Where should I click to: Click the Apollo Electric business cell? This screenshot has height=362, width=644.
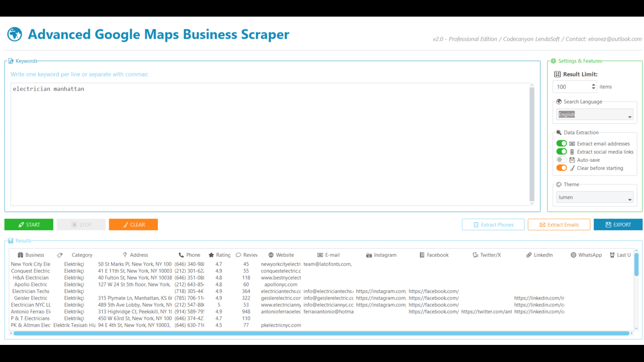pyautogui.click(x=31, y=285)
